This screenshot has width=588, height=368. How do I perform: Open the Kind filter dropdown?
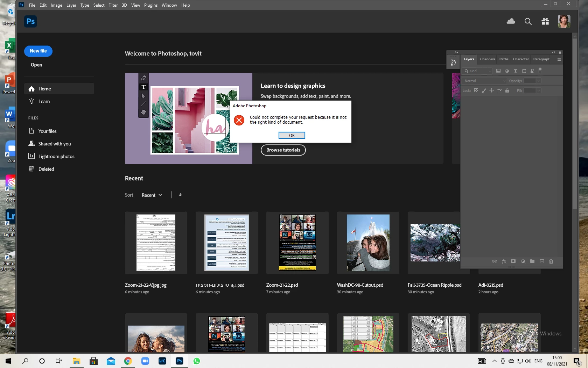pyautogui.click(x=477, y=71)
